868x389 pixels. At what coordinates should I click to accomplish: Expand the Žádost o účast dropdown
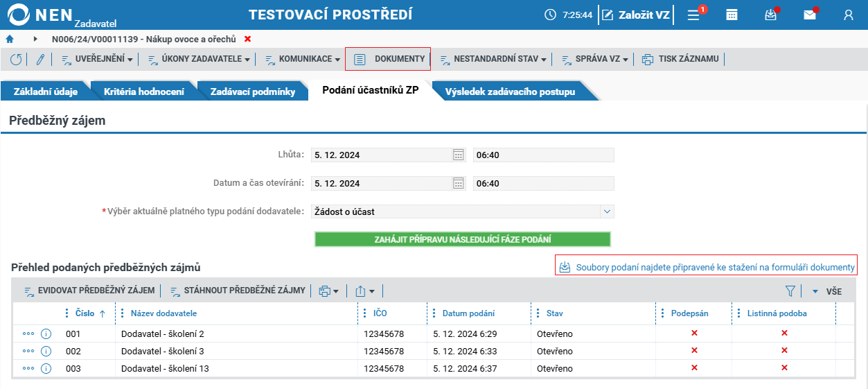[607, 211]
